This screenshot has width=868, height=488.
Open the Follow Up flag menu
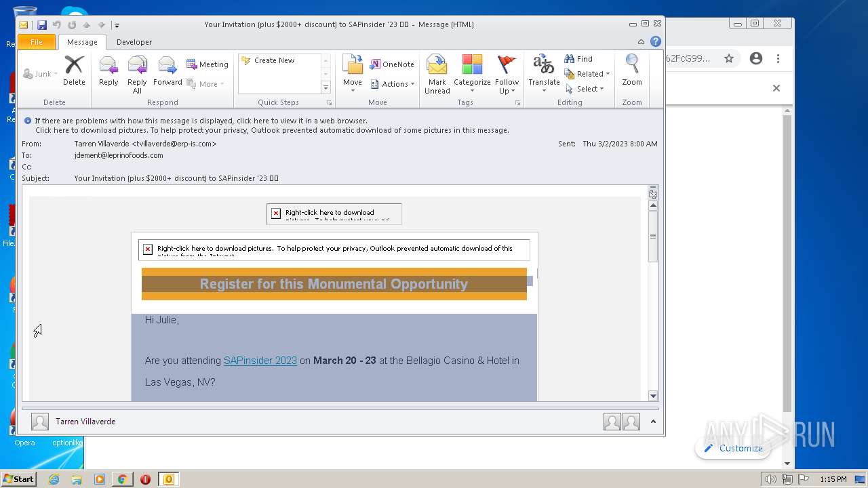[x=507, y=75]
